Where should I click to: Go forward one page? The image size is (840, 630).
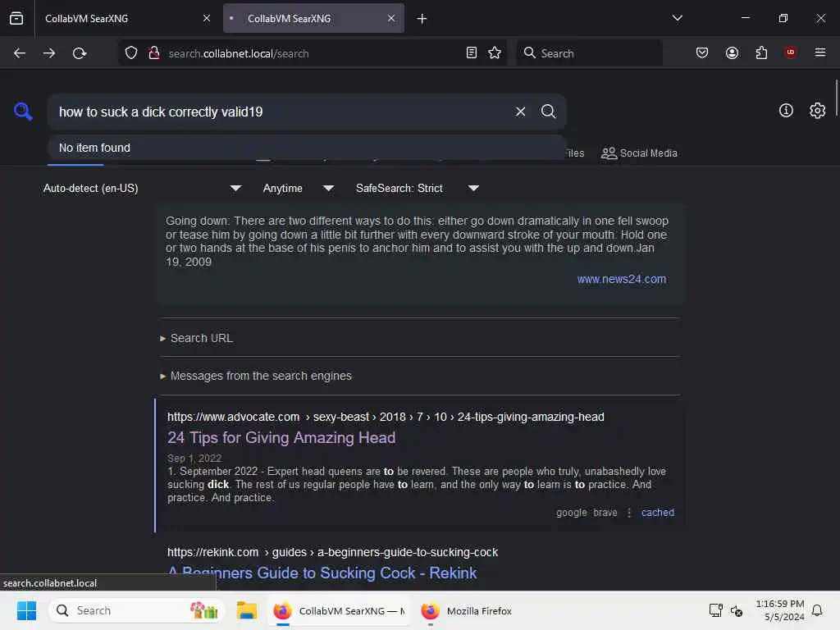pos(49,53)
